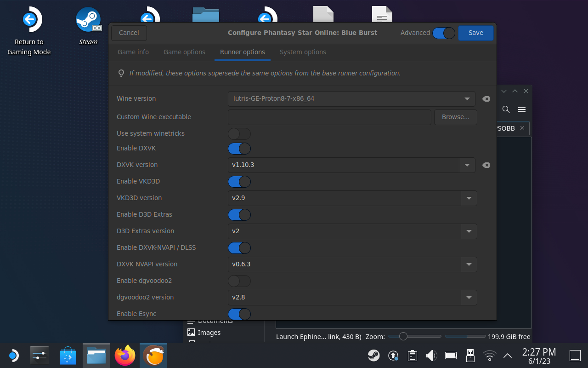The image size is (588, 368).
Task: Save the game configuration
Action: [x=476, y=33]
